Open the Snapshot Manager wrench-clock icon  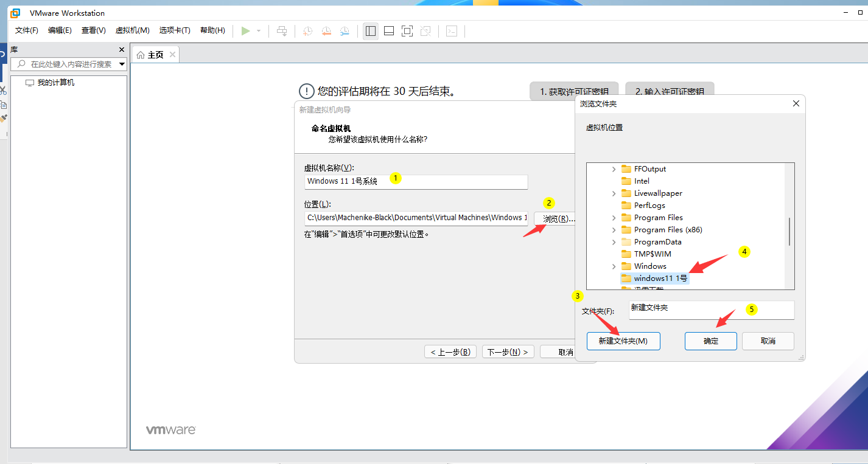[x=345, y=31]
